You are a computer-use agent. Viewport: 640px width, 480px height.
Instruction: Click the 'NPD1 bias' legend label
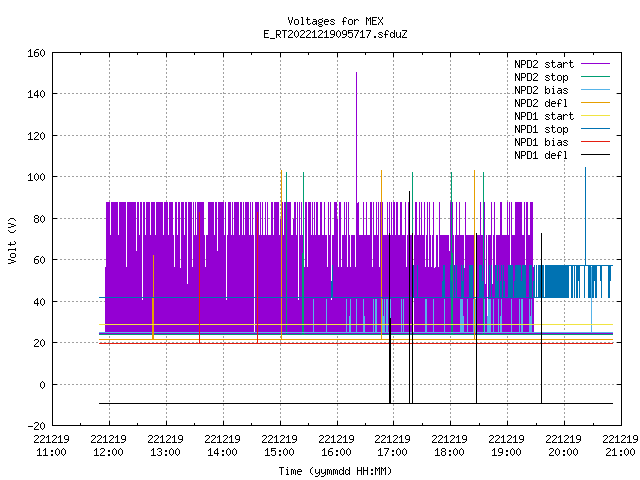point(541,142)
